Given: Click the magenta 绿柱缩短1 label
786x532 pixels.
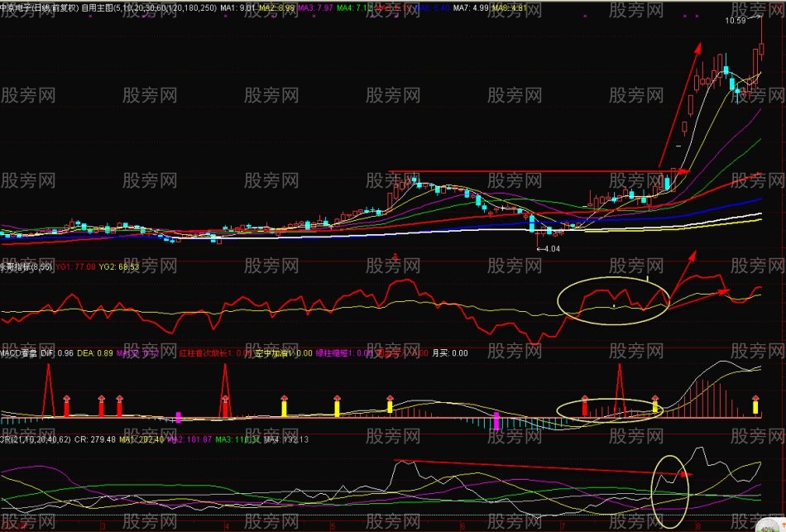Looking at the screenshot, I should click(x=337, y=353).
